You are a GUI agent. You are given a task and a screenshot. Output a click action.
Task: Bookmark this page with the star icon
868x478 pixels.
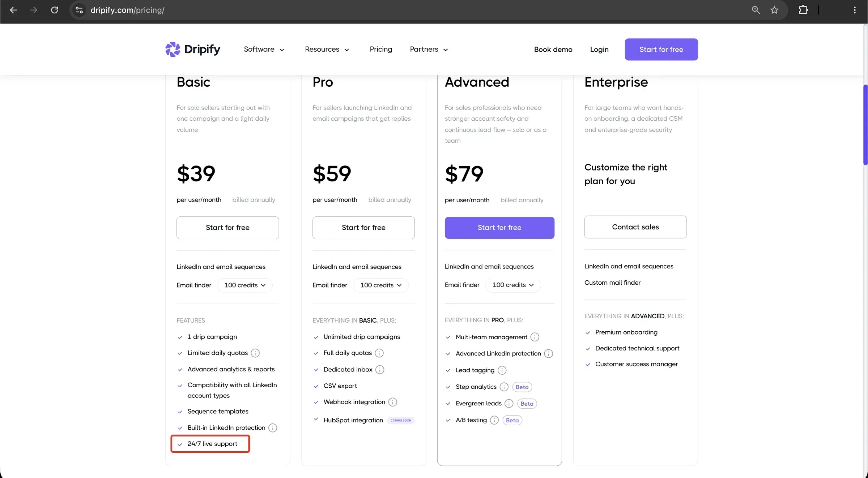click(x=774, y=10)
